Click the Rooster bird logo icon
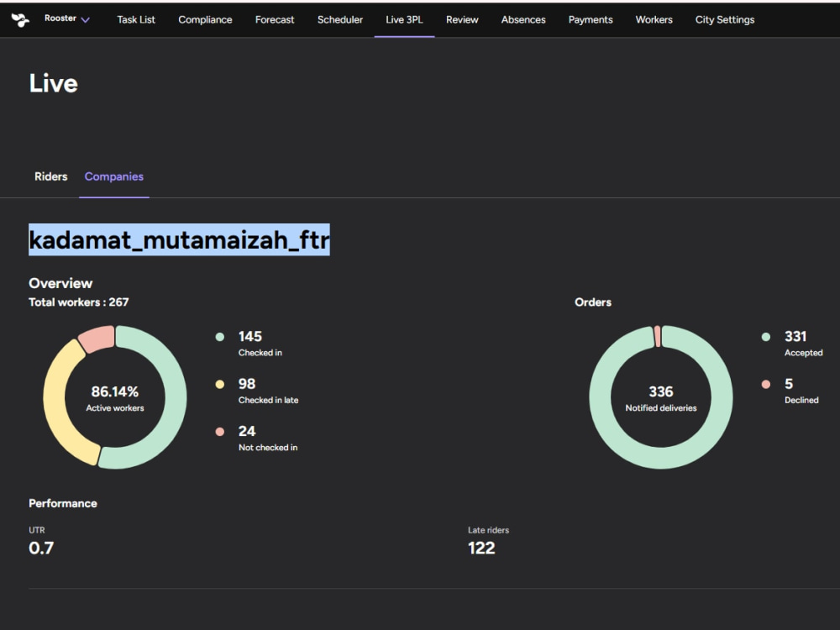The image size is (840, 630). (x=20, y=20)
